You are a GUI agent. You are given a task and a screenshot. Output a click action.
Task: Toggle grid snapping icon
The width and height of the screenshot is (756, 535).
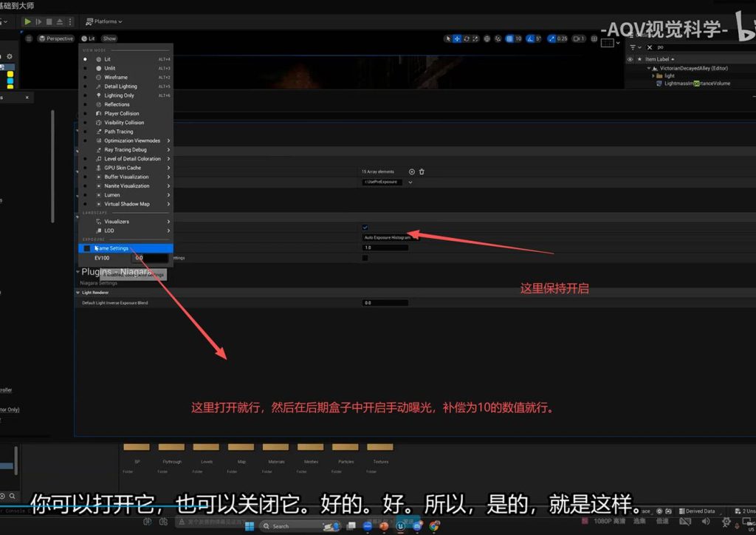click(509, 38)
